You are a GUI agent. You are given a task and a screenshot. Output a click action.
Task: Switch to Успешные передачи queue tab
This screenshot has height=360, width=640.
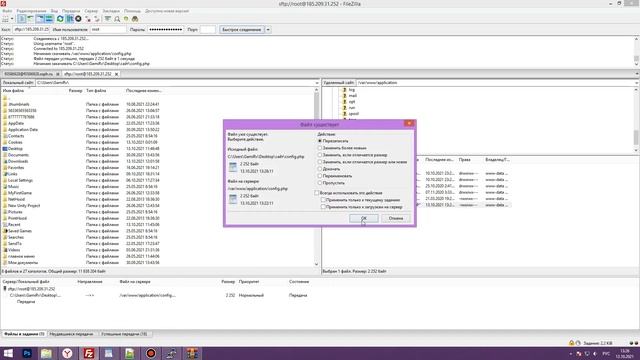click(124, 334)
